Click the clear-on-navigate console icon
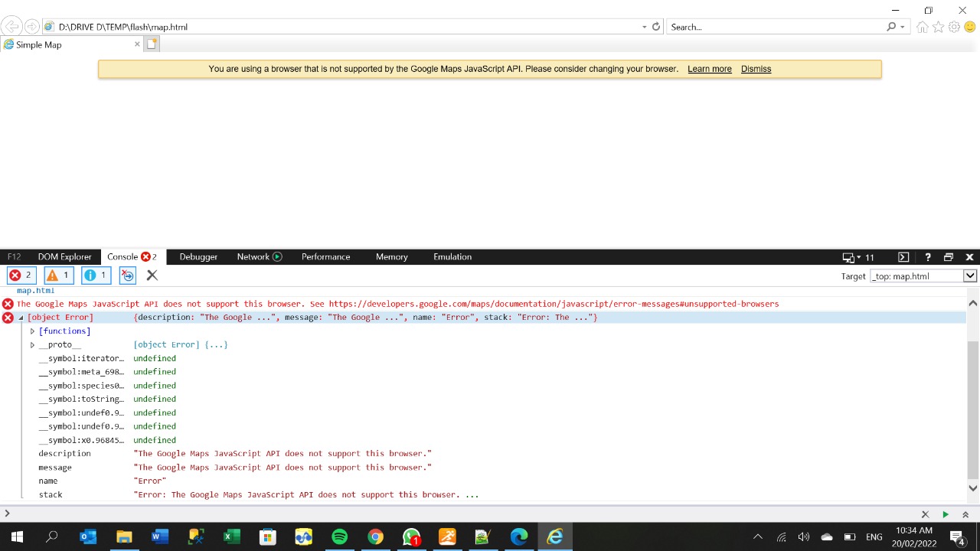The width and height of the screenshot is (980, 551). coord(128,275)
